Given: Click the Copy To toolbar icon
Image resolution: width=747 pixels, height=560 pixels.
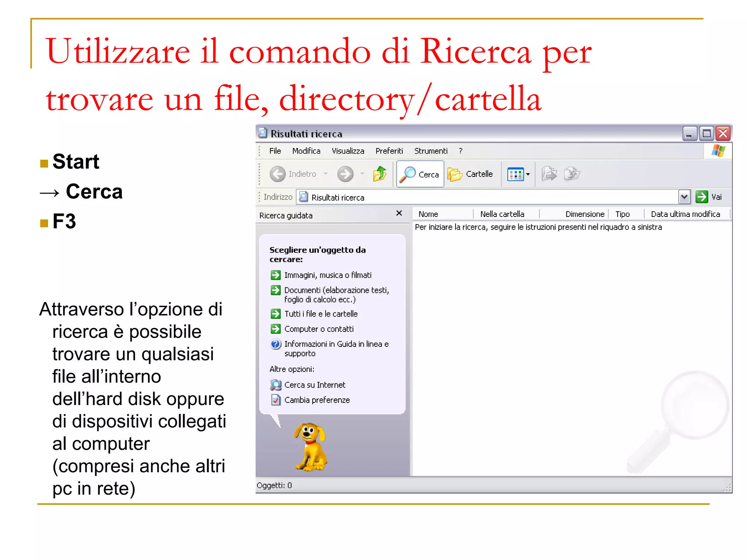Looking at the screenshot, I should pyautogui.click(x=572, y=174).
